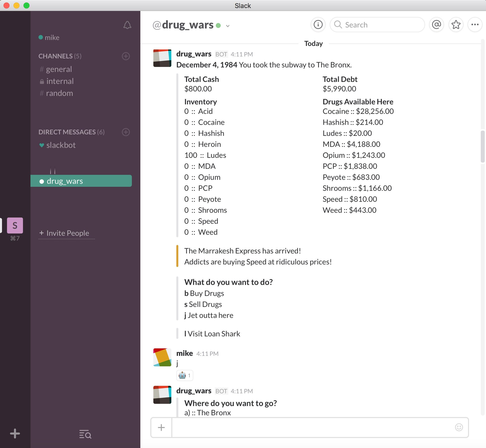This screenshot has height=448, width=486.
Task: Click the @ mentions icon
Action: pos(436,24)
